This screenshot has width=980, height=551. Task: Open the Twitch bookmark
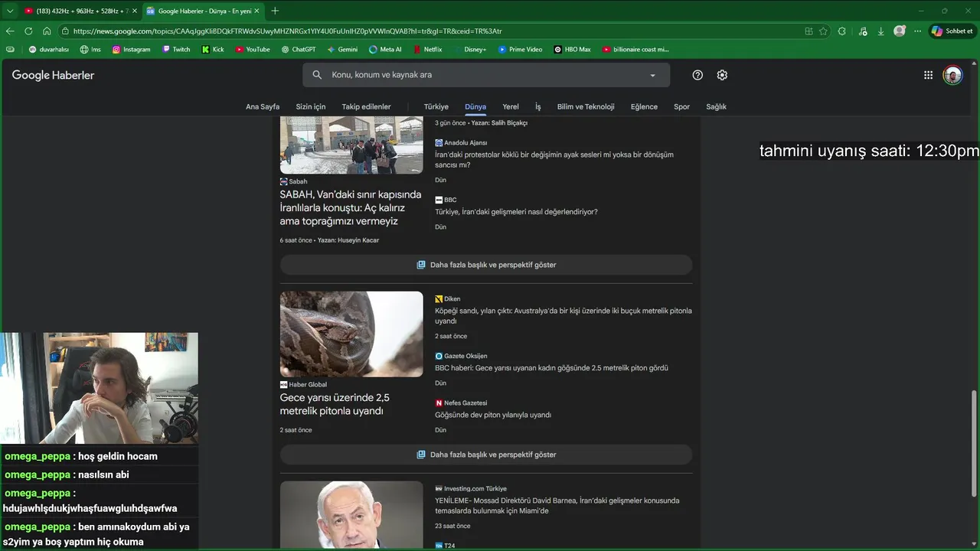tap(176, 49)
